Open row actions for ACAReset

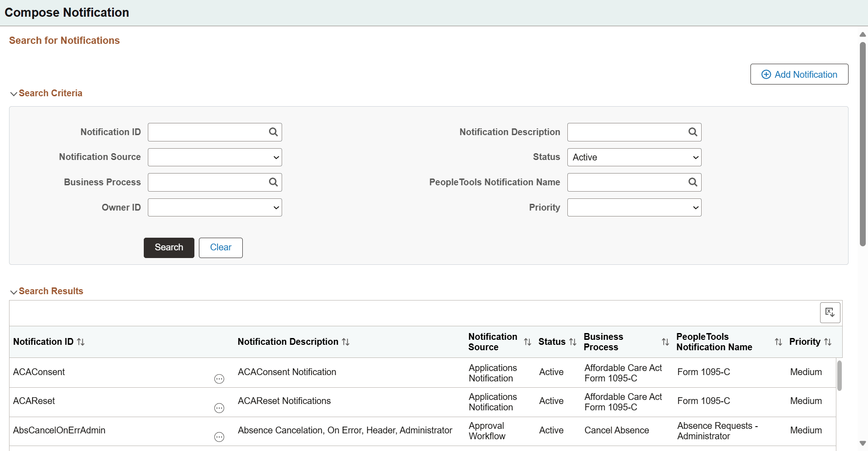point(220,408)
